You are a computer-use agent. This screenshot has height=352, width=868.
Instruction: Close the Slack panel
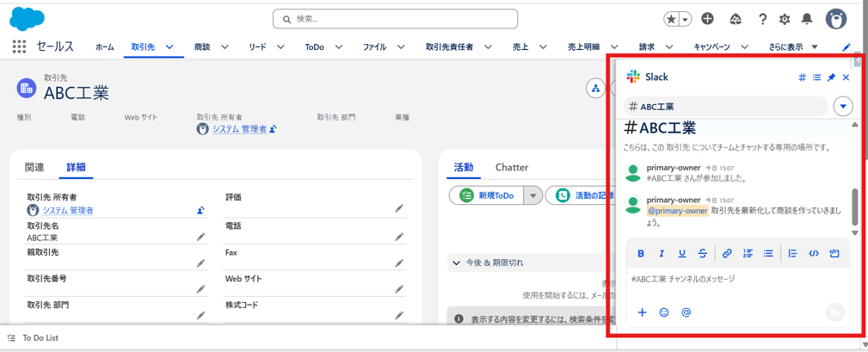(x=846, y=77)
